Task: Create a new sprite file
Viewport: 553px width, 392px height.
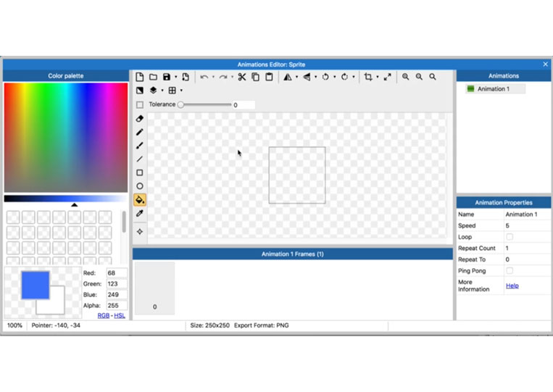Action: tap(140, 77)
